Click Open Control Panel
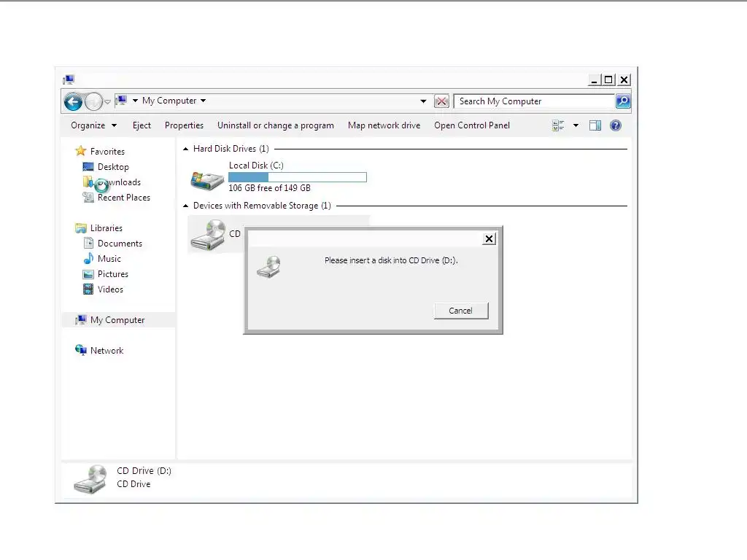 (x=472, y=125)
